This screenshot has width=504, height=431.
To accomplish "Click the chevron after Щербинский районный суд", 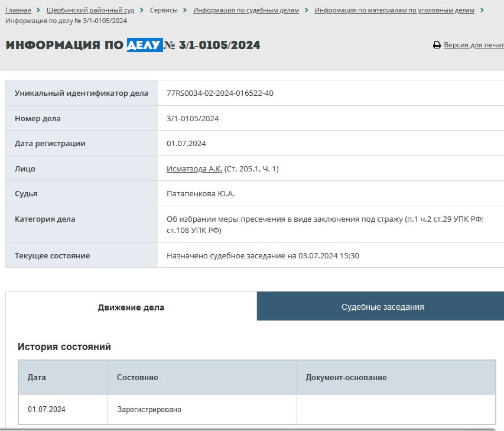I will point(142,10).
